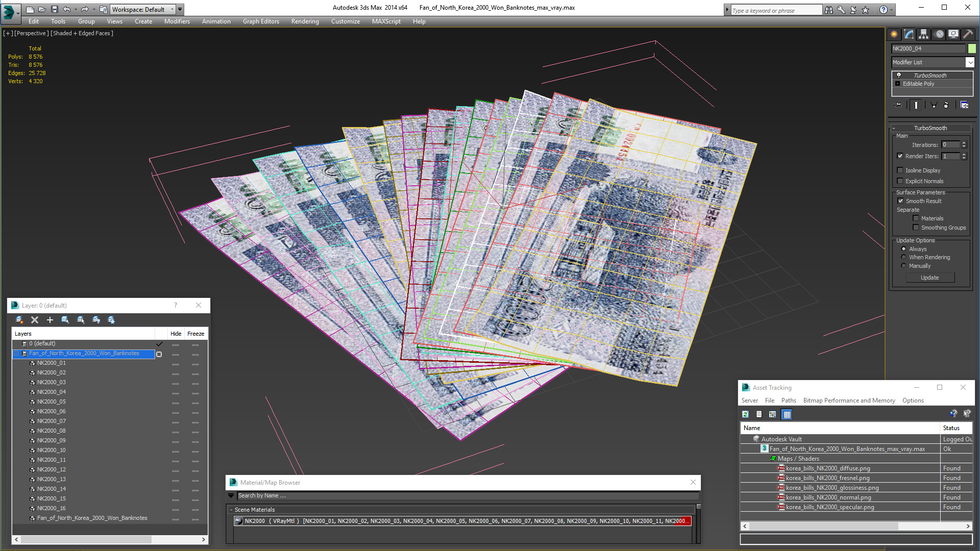Screen dimensions: 980x551
Task: Click the Open File folder icon
Action: point(42,9)
